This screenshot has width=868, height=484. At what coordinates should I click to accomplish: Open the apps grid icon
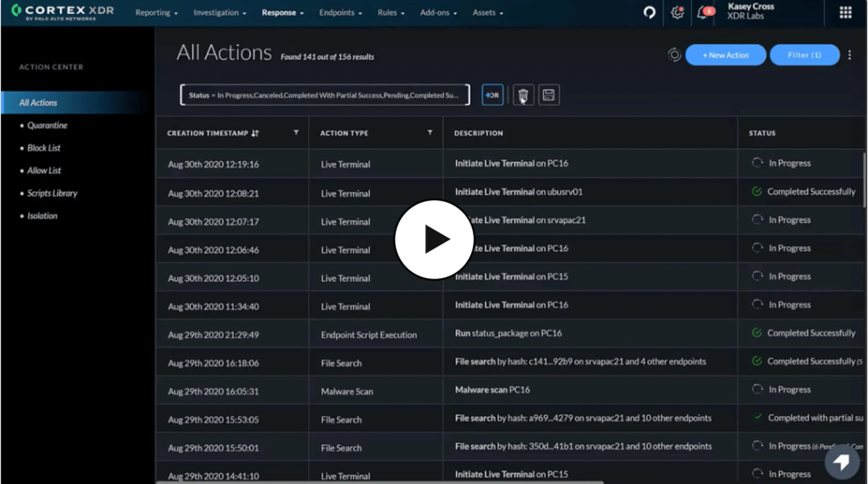845,12
